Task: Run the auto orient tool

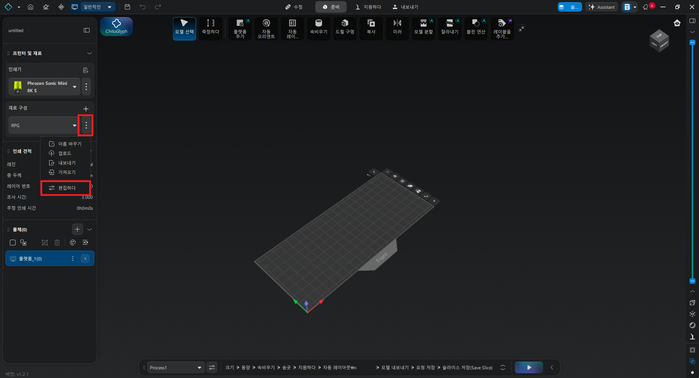Action: click(266, 28)
